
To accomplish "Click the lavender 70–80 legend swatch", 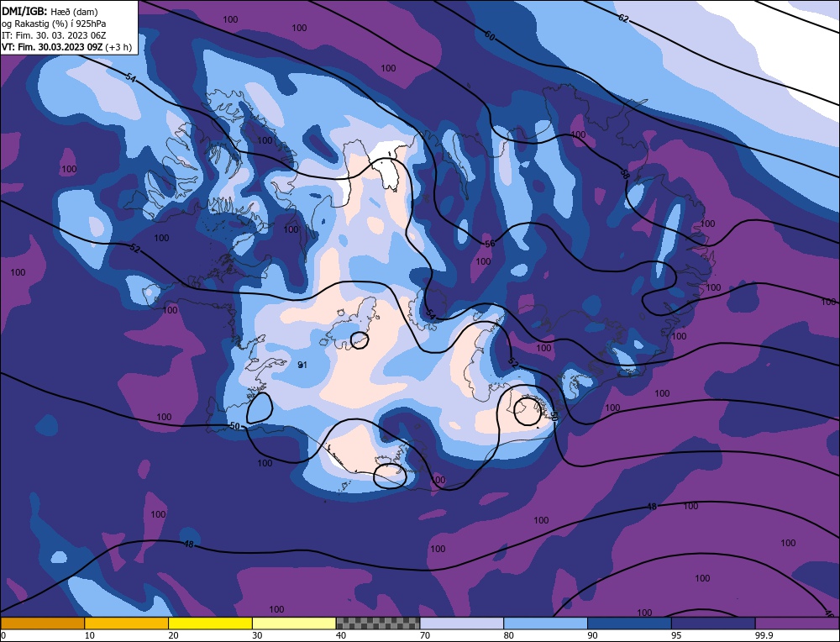I will 462,624.
